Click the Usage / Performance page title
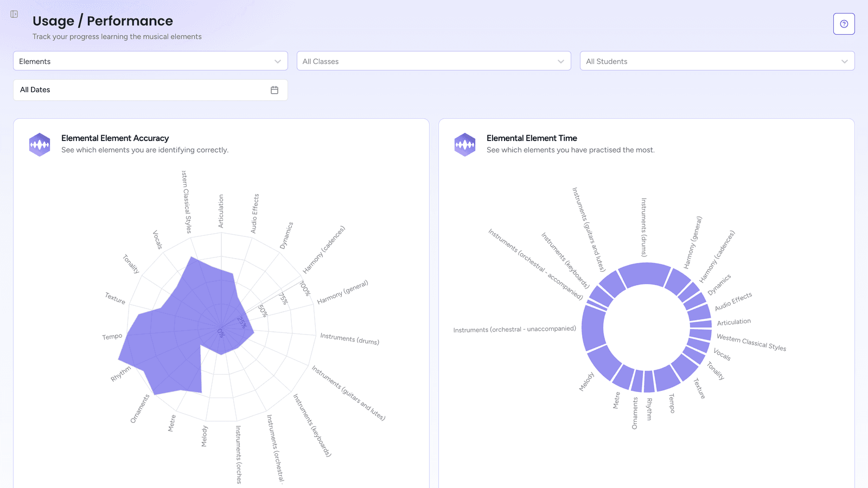 103,21
